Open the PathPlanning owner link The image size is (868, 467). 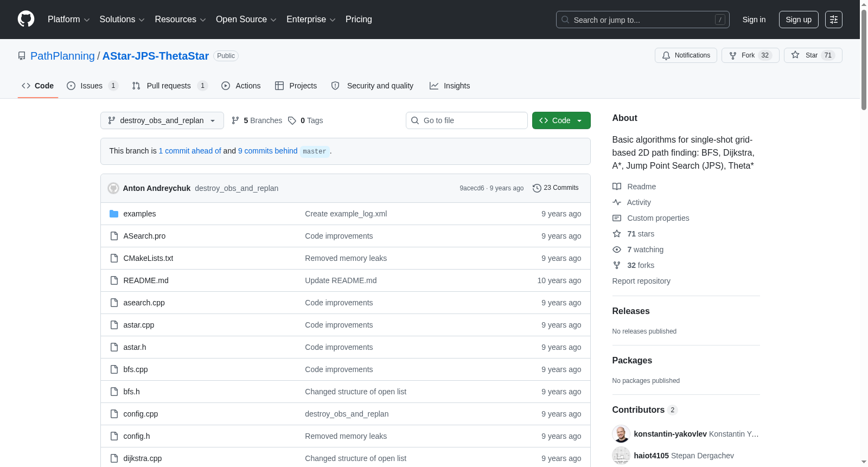pyautogui.click(x=62, y=56)
